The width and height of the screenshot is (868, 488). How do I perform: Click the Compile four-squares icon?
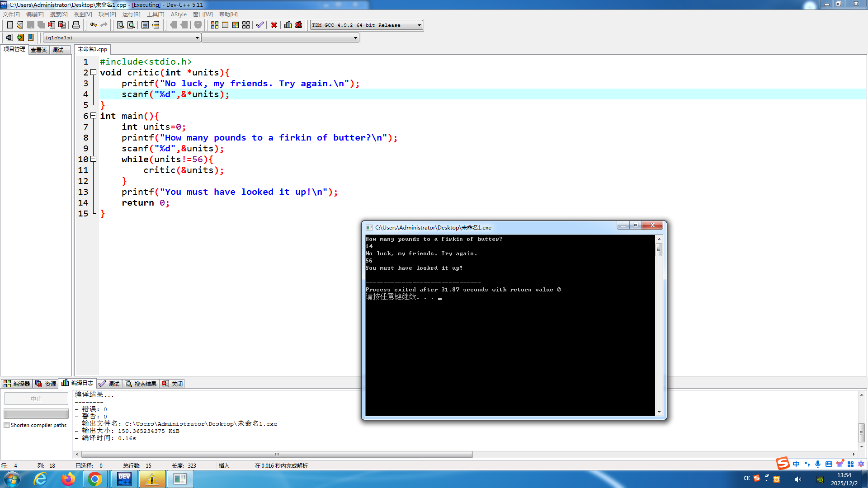(215, 25)
